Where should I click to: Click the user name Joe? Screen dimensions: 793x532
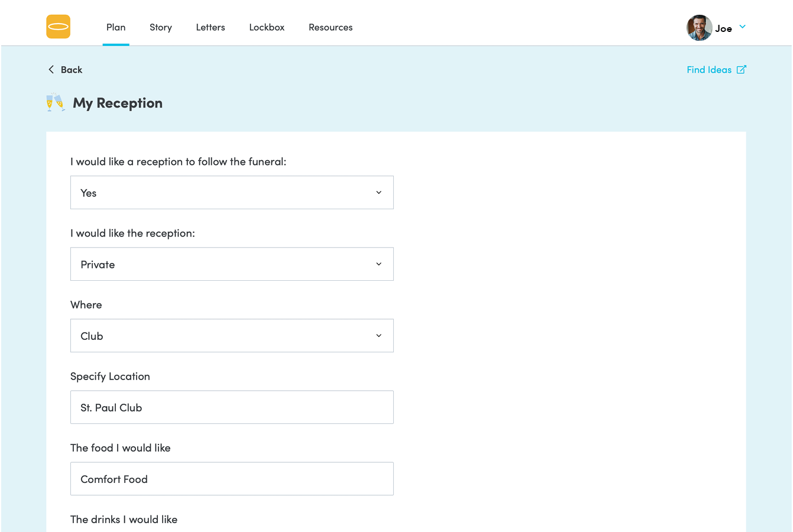(723, 28)
